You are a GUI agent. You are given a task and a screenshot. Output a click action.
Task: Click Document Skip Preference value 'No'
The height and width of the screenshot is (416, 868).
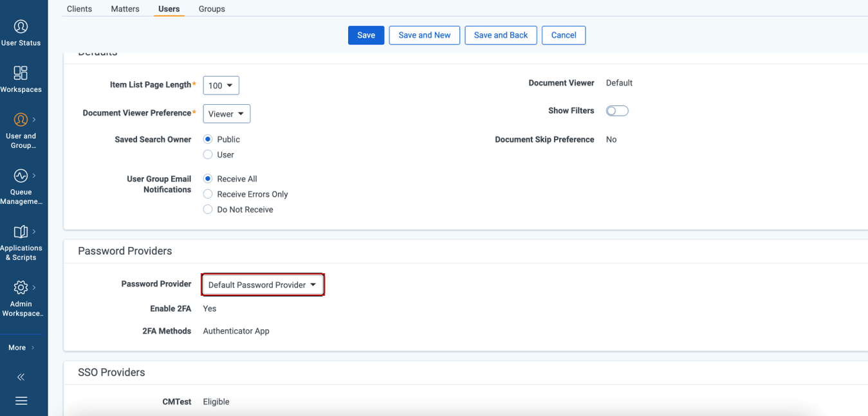(x=611, y=140)
